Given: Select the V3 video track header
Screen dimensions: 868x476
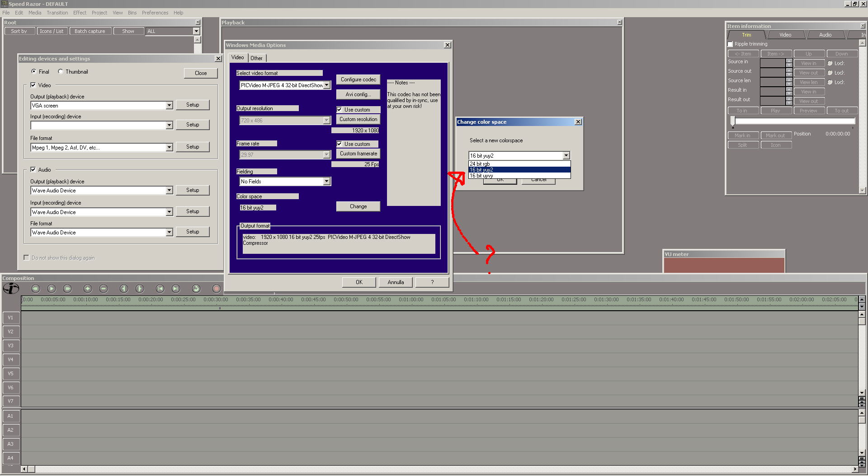Looking at the screenshot, I should point(11,345).
